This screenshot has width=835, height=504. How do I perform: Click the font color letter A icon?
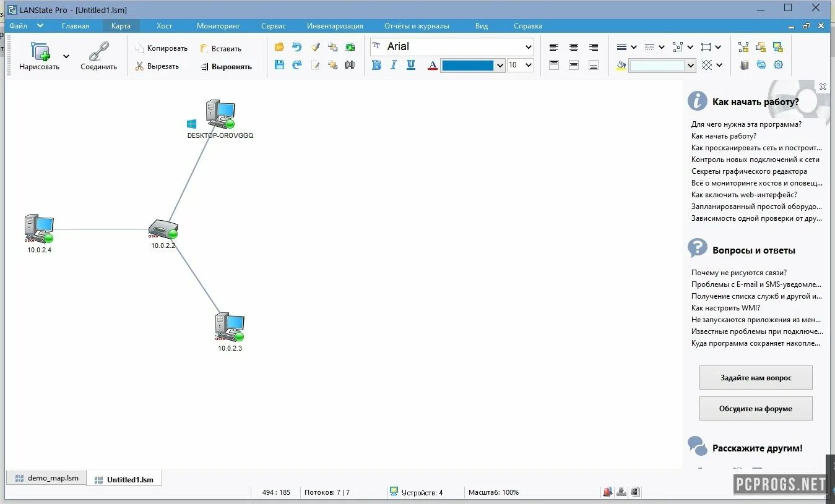[x=433, y=65]
